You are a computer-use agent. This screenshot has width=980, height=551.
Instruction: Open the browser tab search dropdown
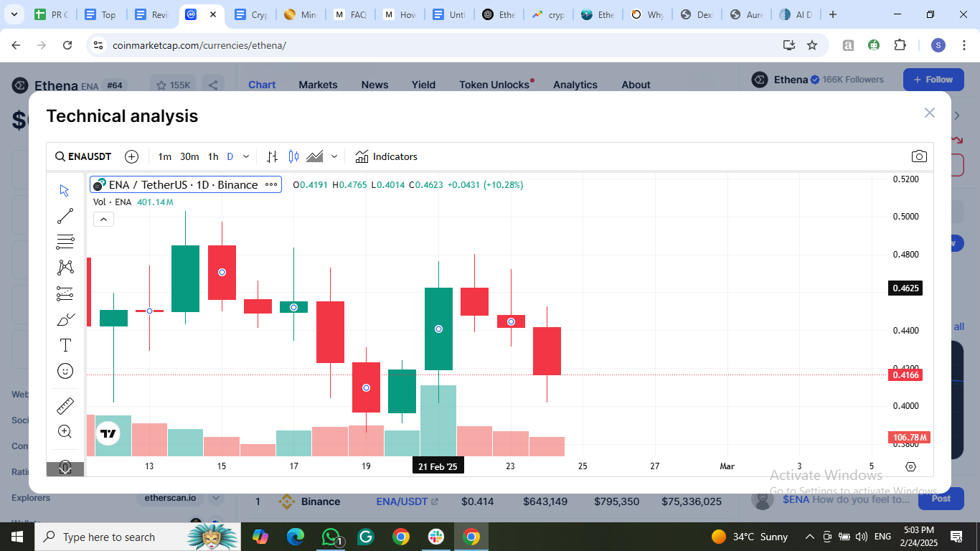[14, 14]
